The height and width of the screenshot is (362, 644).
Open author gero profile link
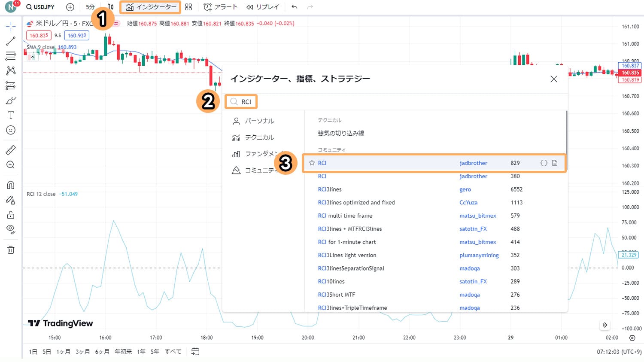coord(465,189)
